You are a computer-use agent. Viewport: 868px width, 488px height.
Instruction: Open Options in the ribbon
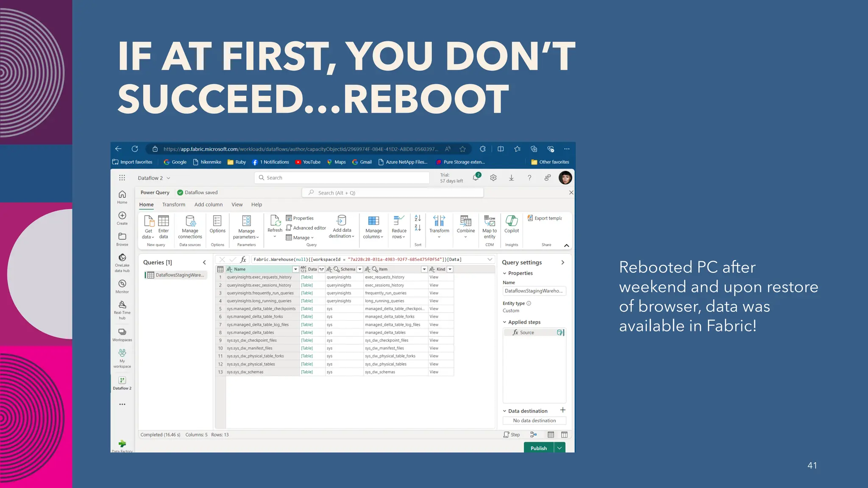(217, 225)
